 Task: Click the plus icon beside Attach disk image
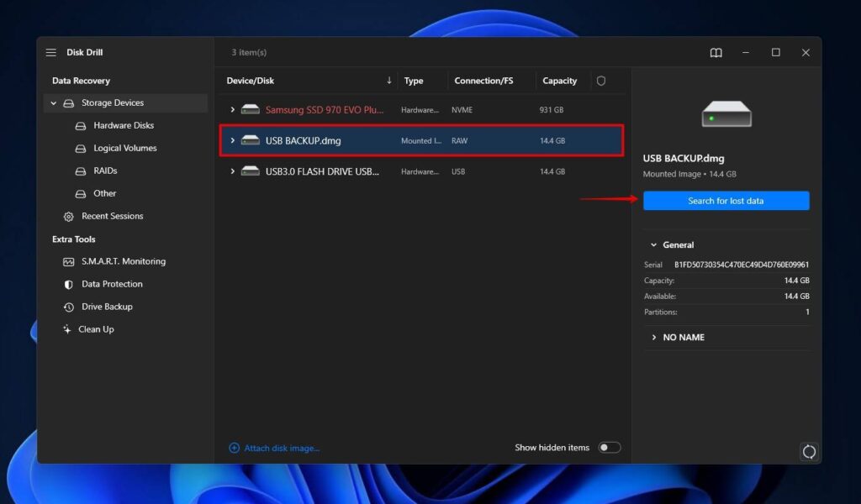pos(234,448)
